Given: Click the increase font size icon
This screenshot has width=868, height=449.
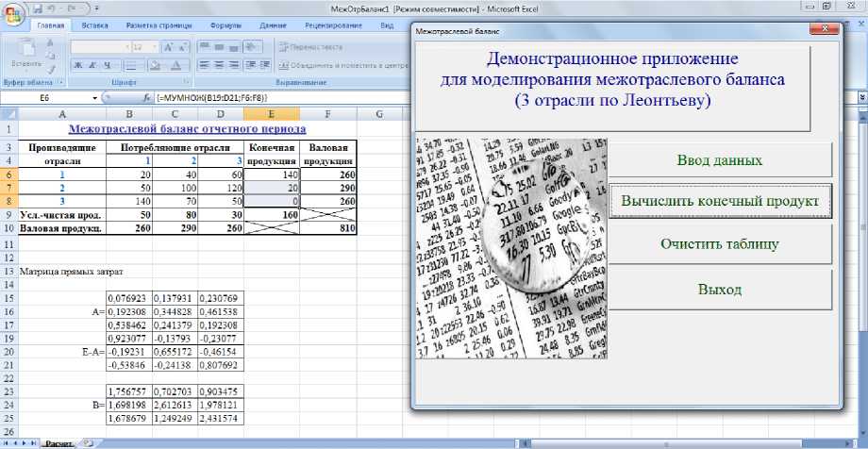Looking at the screenshot, I should [170, 46].
